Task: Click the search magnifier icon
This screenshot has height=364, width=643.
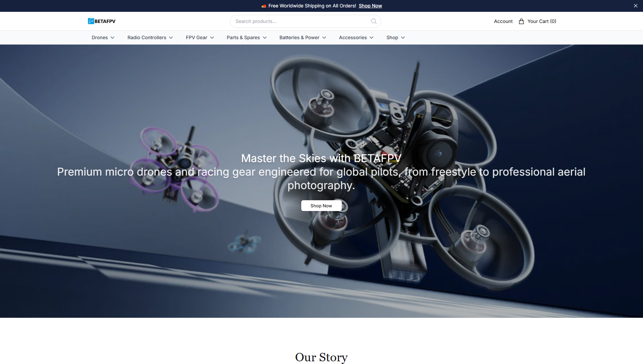Action: coord(374,21)
